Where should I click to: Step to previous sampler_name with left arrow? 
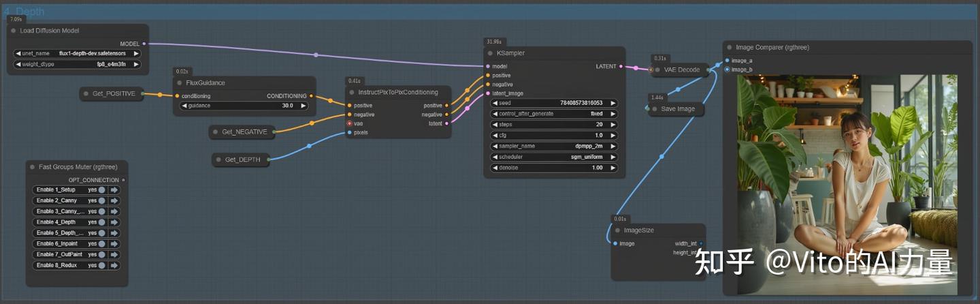pos(495,146)
